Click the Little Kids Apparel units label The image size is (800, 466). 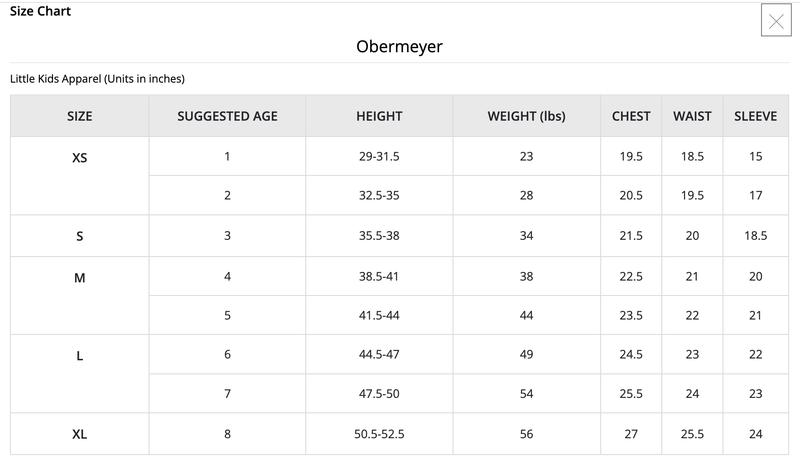coord(97,78)
